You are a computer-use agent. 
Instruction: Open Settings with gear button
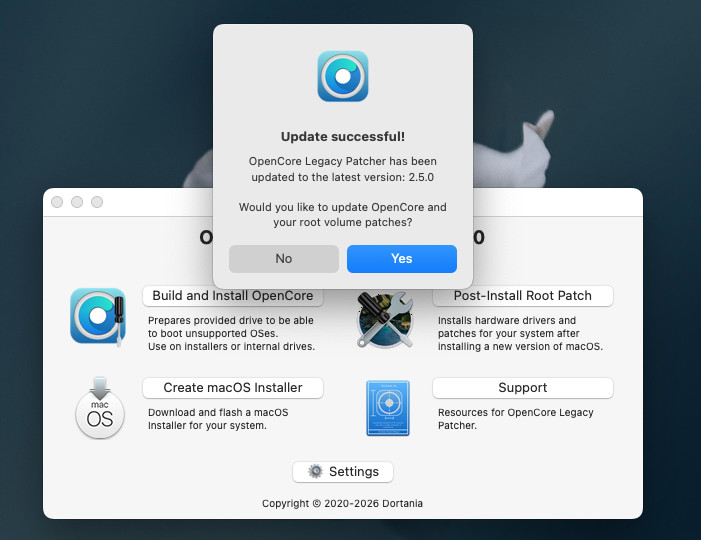coord(343,472)
